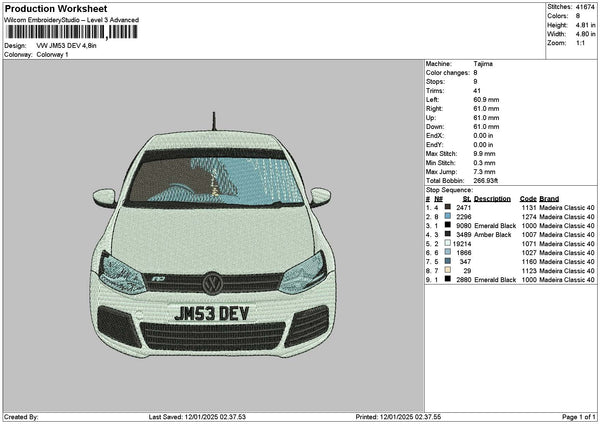The image size is (600, 424).
Task: Click the Page 1 of 1 footer text
Action: pyautogui.click(x=579, y=417)
